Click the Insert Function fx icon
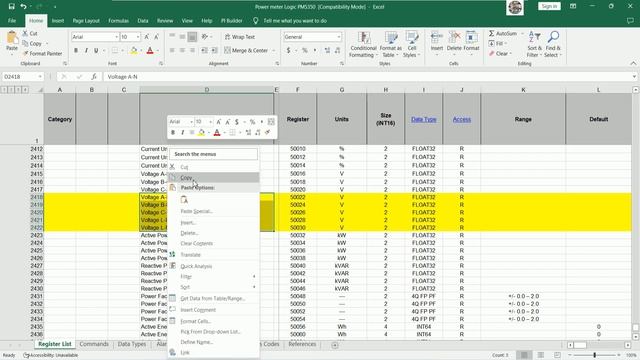This screenshot has width=640, height=360. point(94,77)
